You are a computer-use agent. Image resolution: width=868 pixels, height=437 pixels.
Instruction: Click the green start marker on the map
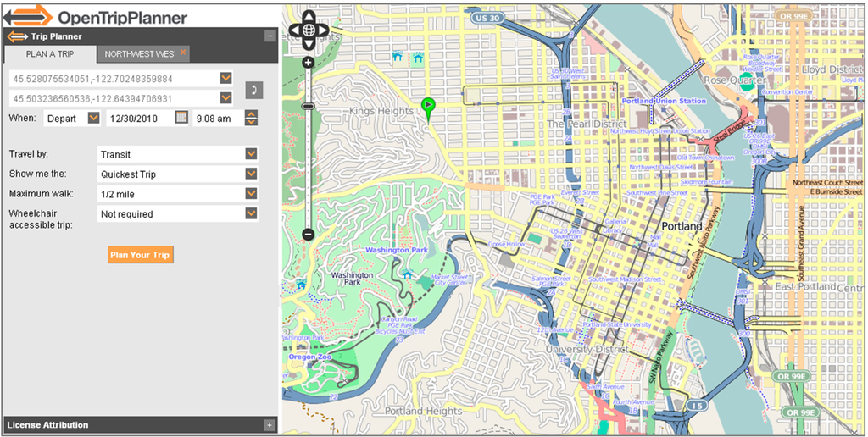pyautogui.click(x=429, y=106)
